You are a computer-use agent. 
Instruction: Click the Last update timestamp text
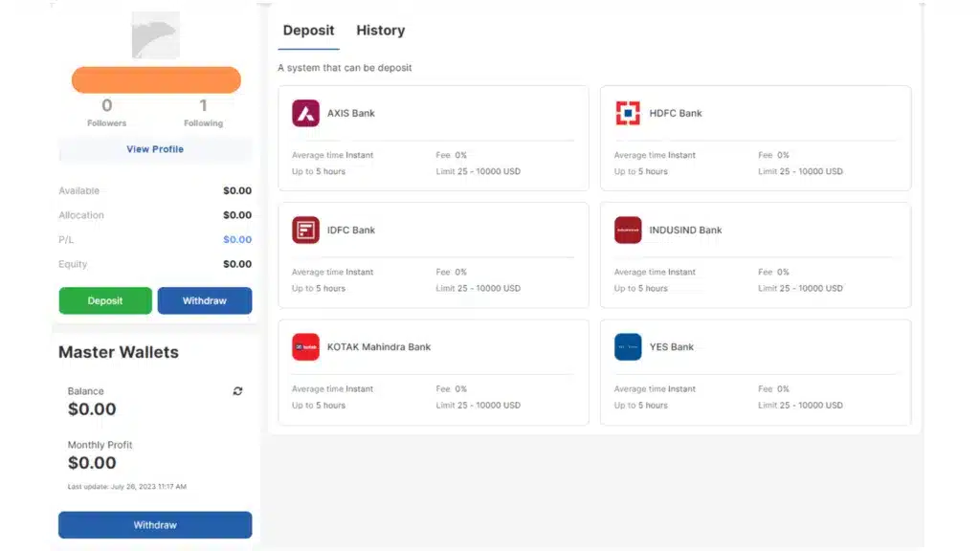pyautogui.click(x=127, y=487)
